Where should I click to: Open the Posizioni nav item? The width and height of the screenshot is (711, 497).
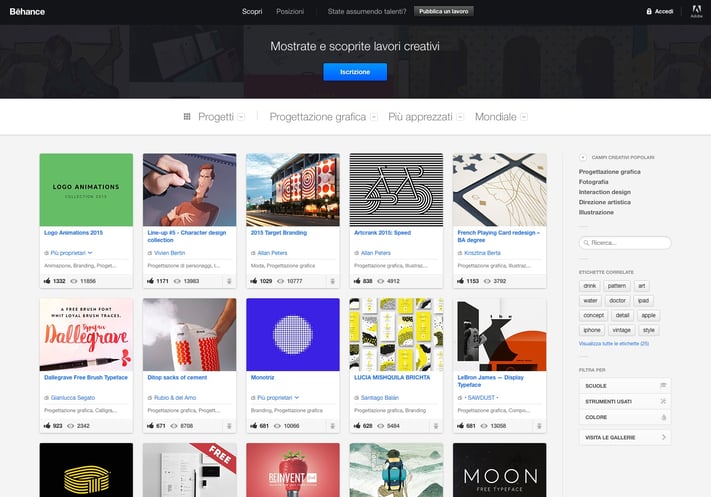[290, 11]
